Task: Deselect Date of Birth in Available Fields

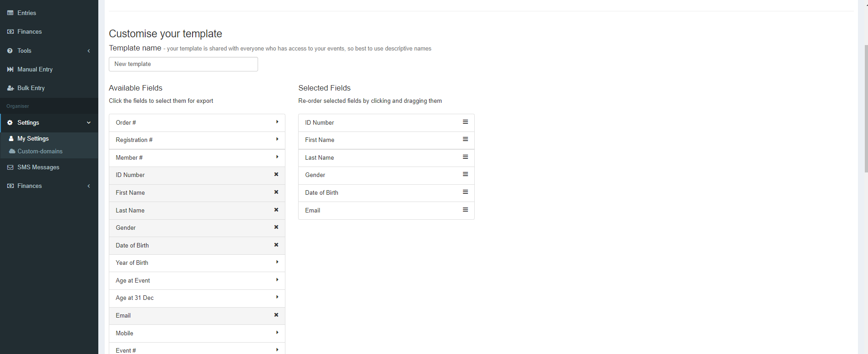Action: [197, 245]
